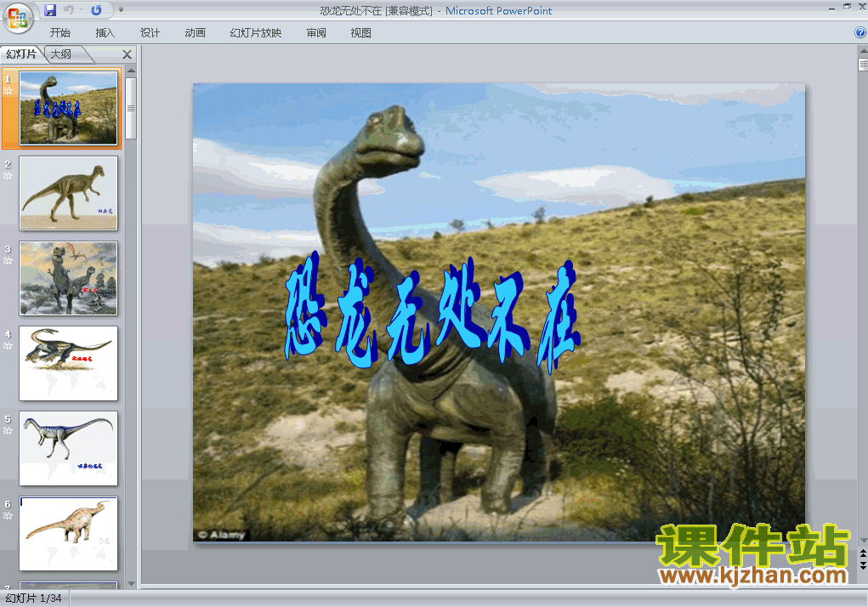Click the main editor scrollbar thumb
This screenshot has height=607, width=868.
coord(863,65)
